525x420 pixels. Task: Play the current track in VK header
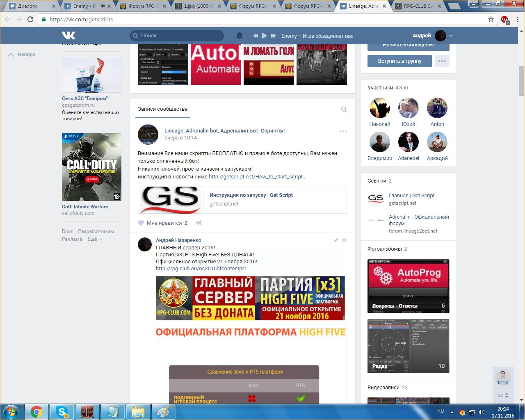(265, 36)
